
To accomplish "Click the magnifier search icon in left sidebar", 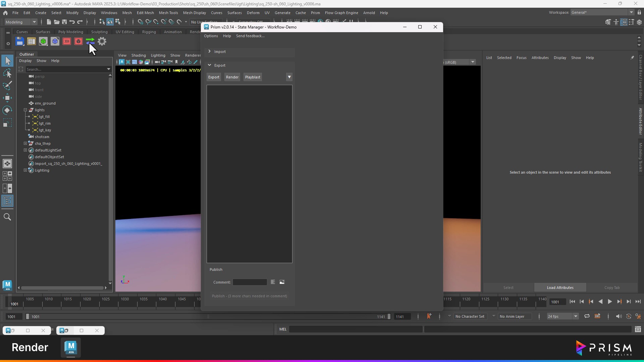I will click(7, 217).
